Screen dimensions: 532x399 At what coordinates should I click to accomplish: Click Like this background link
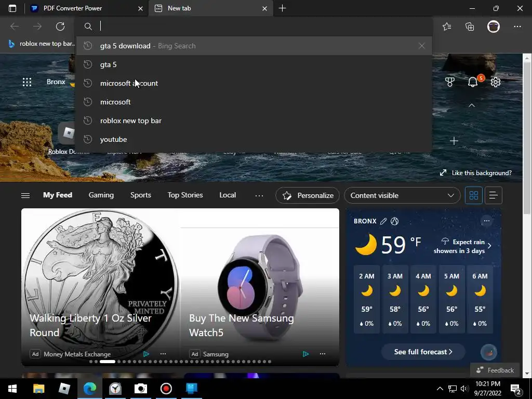476,172
